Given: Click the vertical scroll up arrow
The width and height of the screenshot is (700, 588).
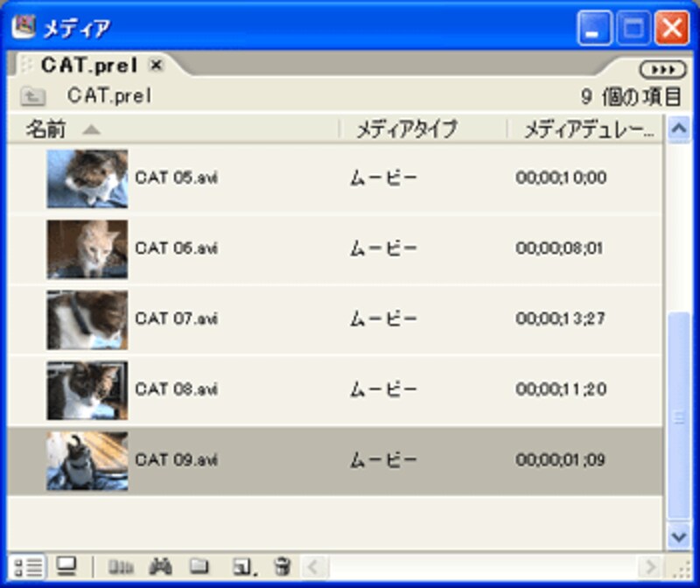Looking at the screenshot, I should tap(679, 129).
